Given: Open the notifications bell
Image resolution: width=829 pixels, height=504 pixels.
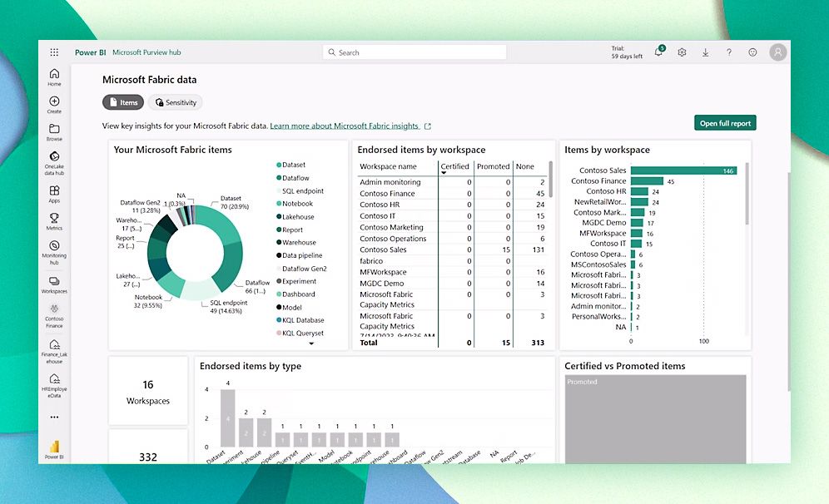Looking at the screenshot, I should 658,52.
